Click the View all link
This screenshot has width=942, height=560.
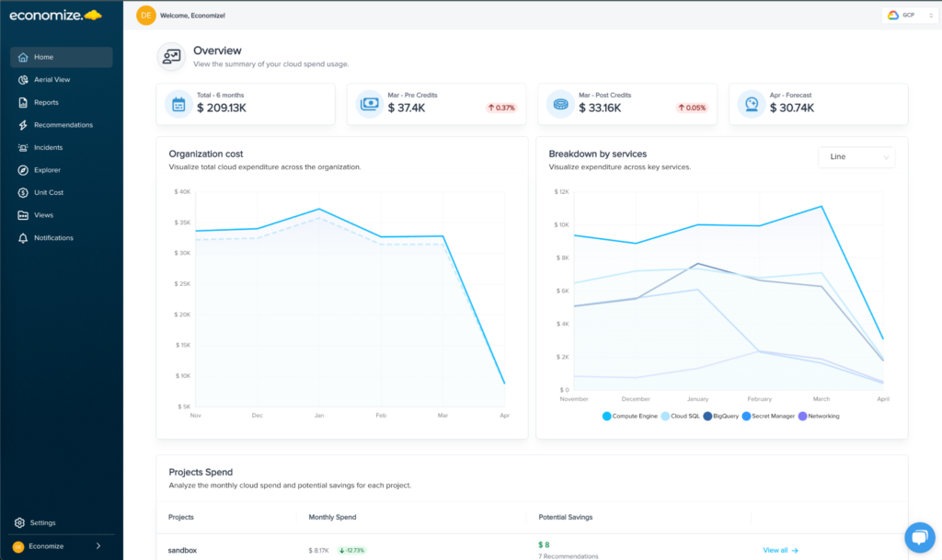point(777,549)
